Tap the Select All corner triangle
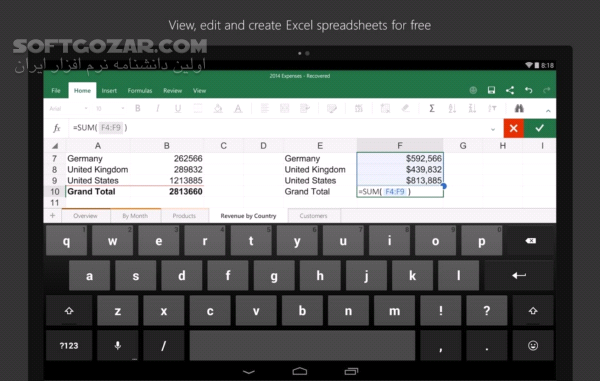 [55, 146]
